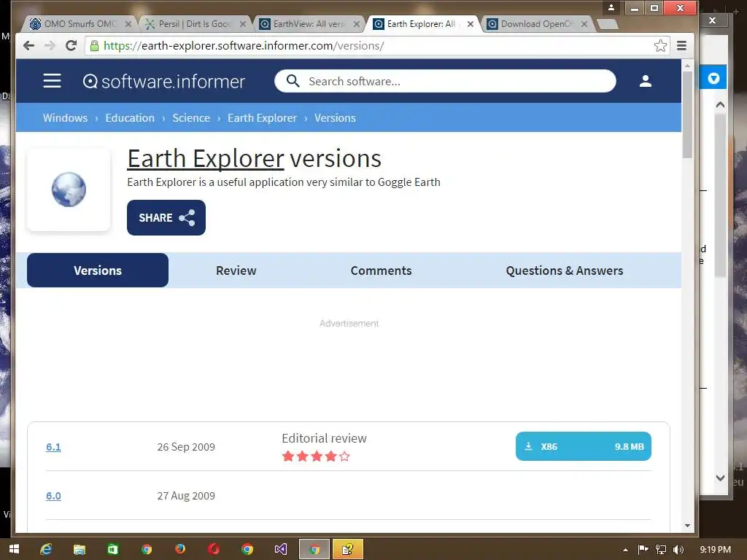Screen dimensions: 747x560
Task: Open the user account icon
Action: click(x=645, y=81)
